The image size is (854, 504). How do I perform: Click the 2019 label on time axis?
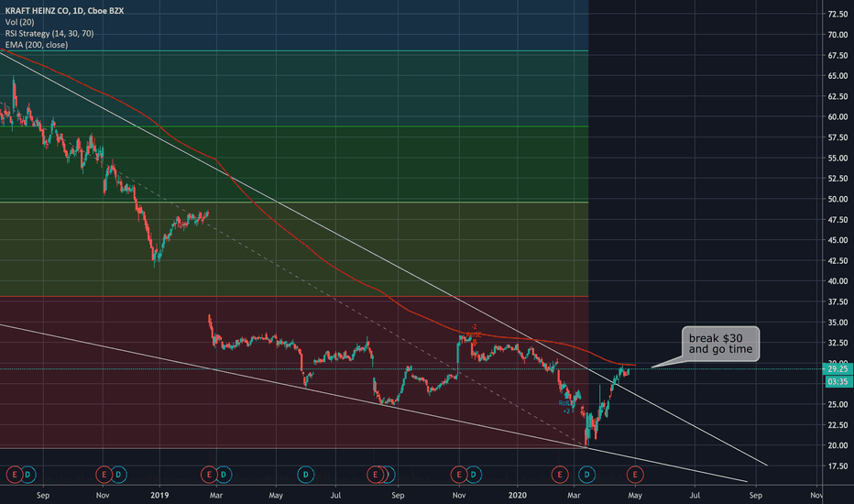159,495
